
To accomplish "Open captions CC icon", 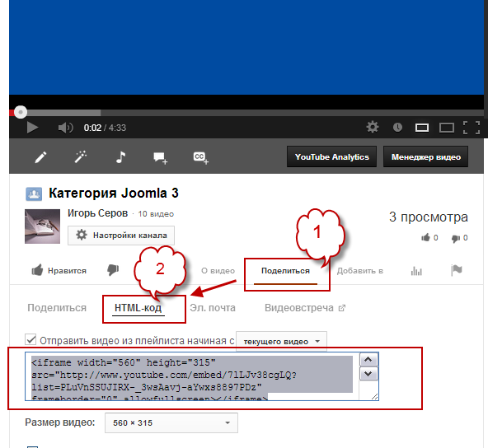I will pyautogui.click(x=201, y=157).
